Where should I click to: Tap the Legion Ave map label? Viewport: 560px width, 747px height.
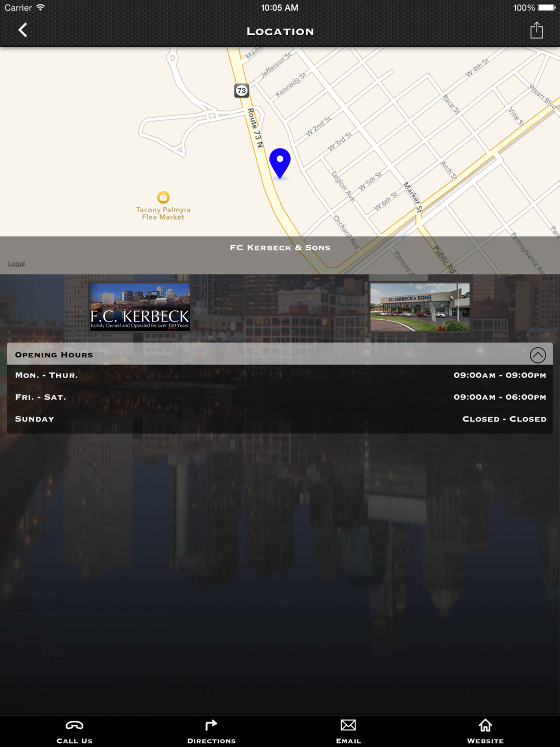click(343, 186)
